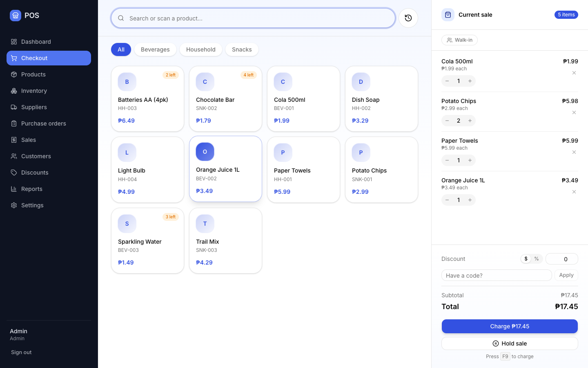Increase Paper Towels quantity with plus
This screenshot has width=588, height=368.
point(470,160)
